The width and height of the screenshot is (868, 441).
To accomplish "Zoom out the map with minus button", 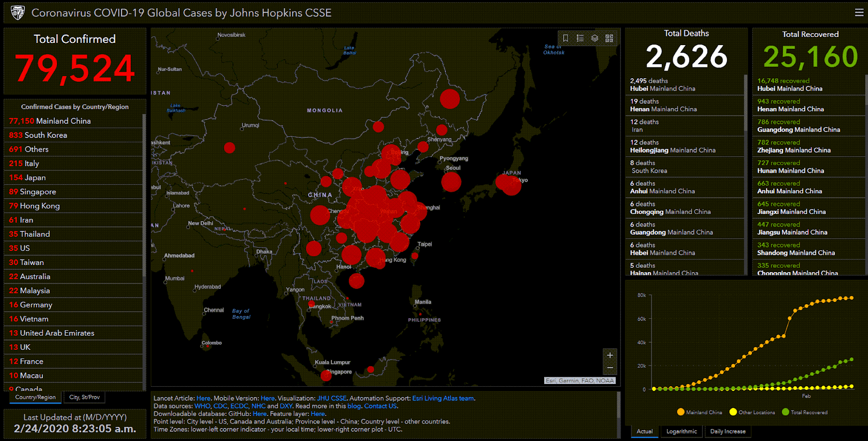I will tap(610, 368).
